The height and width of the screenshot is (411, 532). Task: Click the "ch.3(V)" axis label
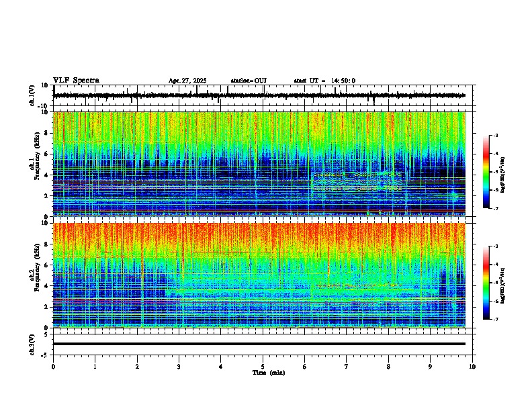click(x=32, y=345)
